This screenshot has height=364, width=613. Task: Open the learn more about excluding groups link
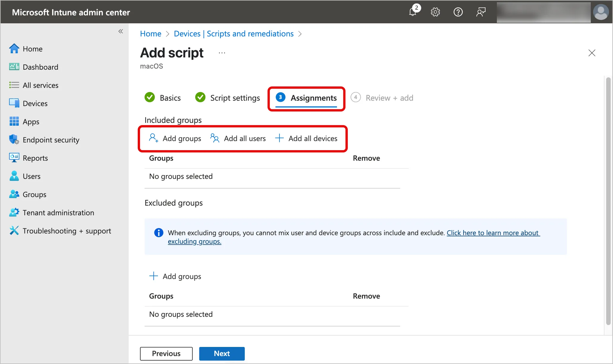pos(493,233)
